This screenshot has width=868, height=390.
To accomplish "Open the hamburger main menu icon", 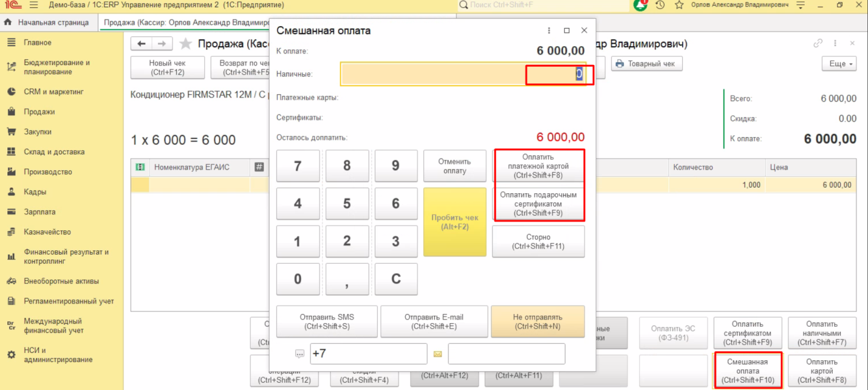I will click(x=33, y=5).
